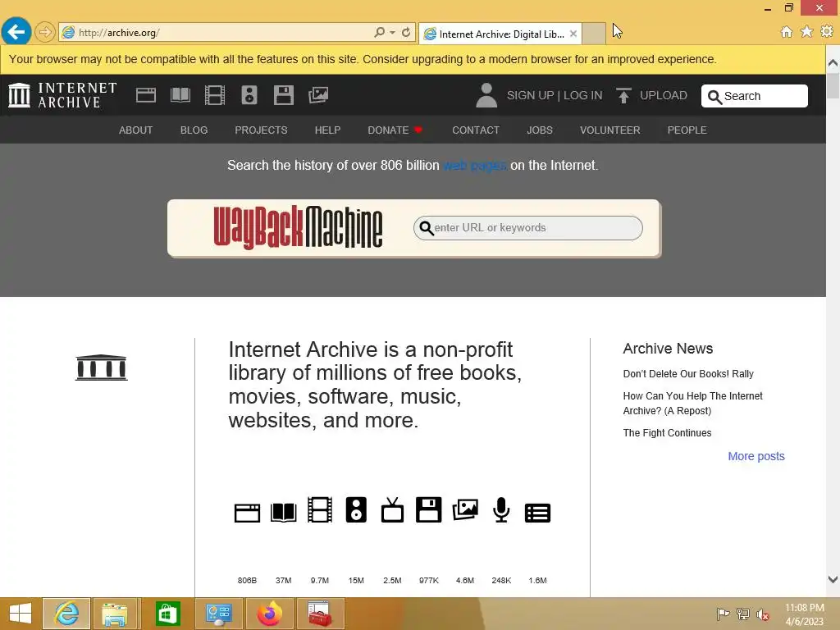840x630 pixels.
Task: Click the large Archive building icon
Action: coord(101,367)
